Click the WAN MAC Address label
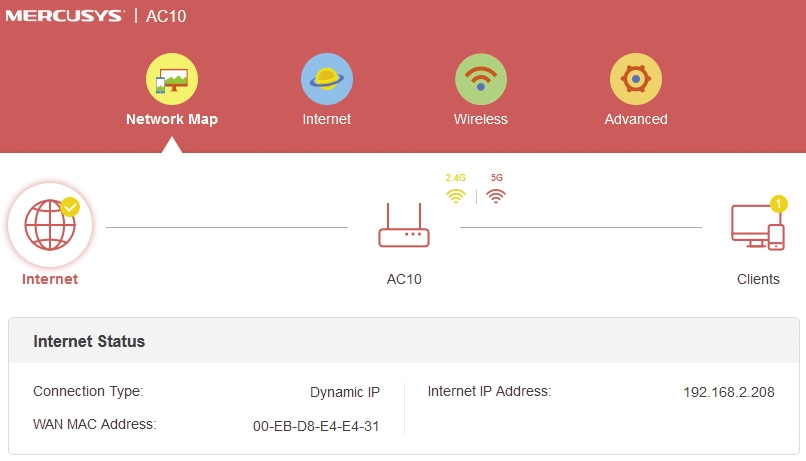 [95, 425]
